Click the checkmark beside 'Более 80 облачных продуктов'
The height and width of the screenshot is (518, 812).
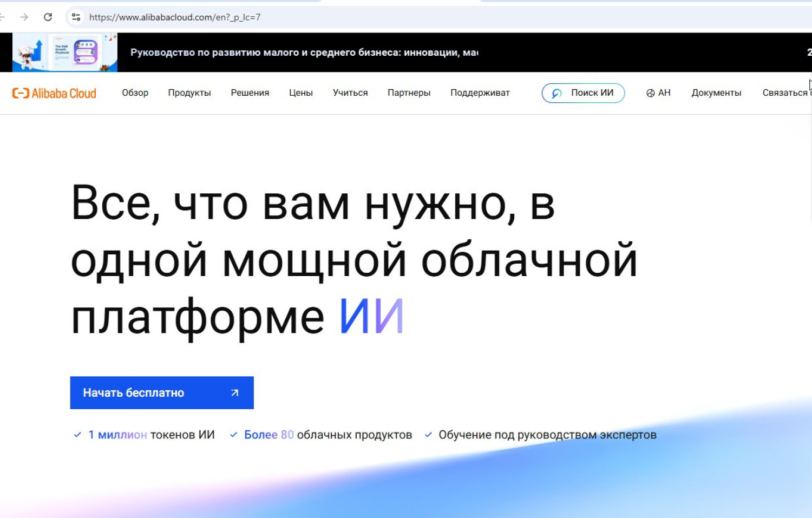click(x=233, y=435)
